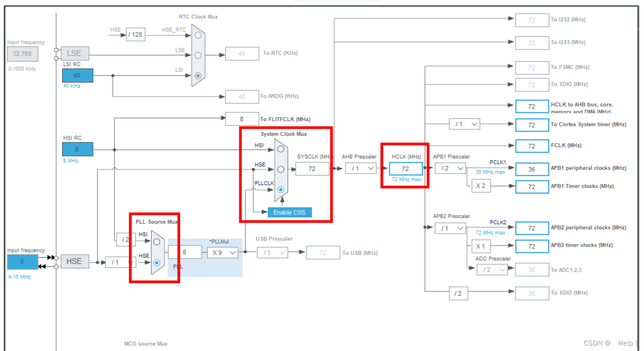Choose PLLCLK in the System Clock Mux
Screen dimensions: 644x351
coord(281,190)
